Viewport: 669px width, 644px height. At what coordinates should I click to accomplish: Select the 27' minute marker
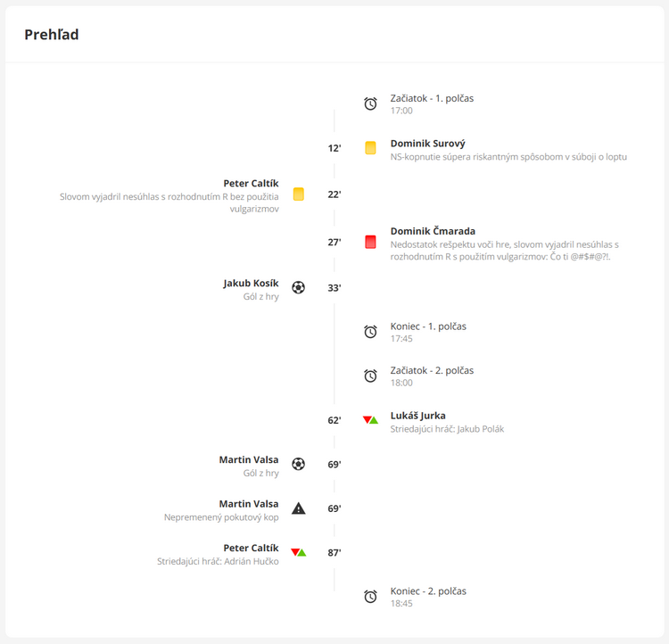(334, 243)
